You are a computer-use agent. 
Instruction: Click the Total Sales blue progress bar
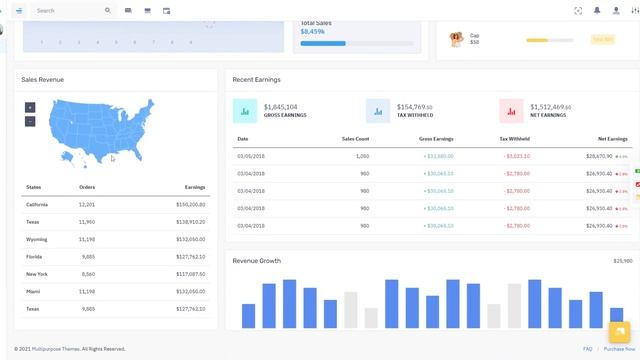click(x=323, y=43)
